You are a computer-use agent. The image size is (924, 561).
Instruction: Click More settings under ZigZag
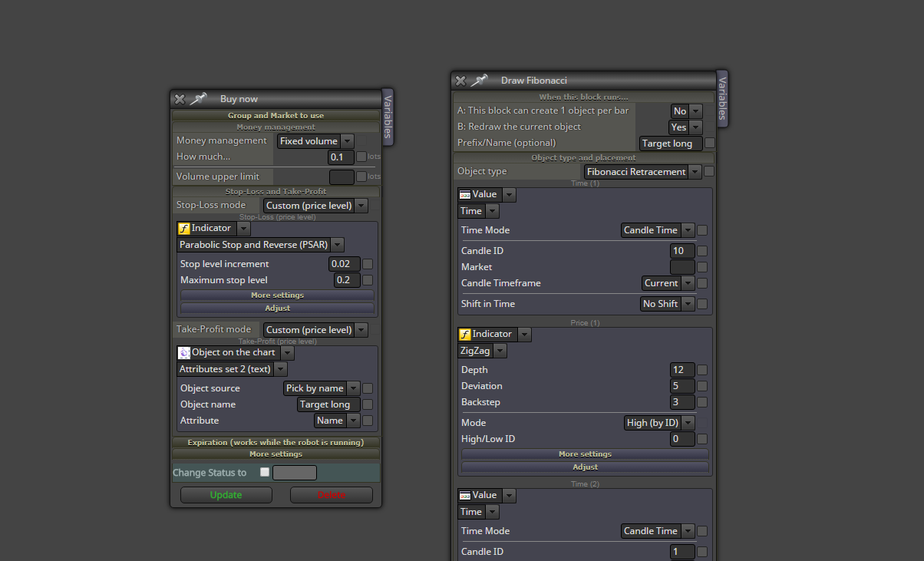tap(585, 454)
